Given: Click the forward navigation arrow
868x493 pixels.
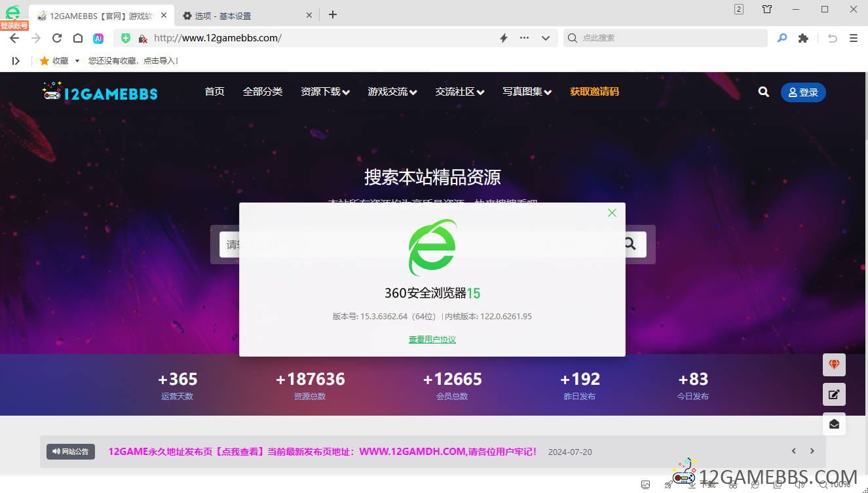Looking at the screenshot, I should (x=36, y=38).
